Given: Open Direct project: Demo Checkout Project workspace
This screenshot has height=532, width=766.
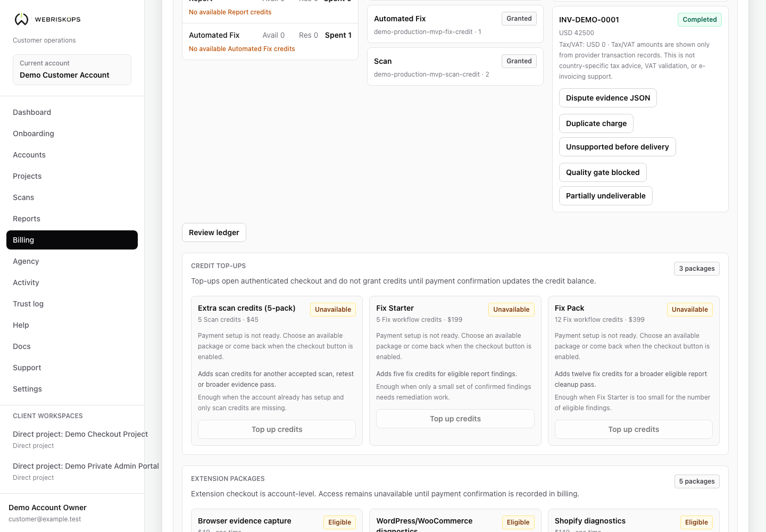Looking at the screenshot, I should pyautogui.click(x=80, y=439).
